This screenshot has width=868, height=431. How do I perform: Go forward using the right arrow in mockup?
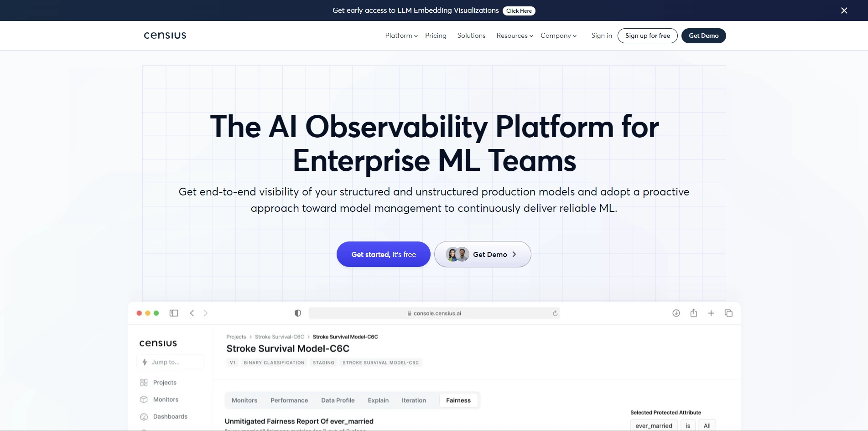click(x=206, y=313)
